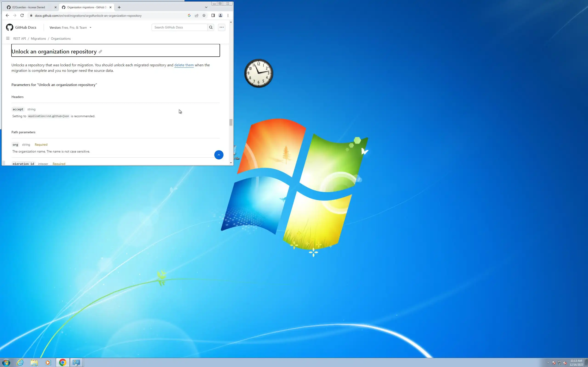Reload the page
This screenshot has height=367, width=588.
coord(22,16)
